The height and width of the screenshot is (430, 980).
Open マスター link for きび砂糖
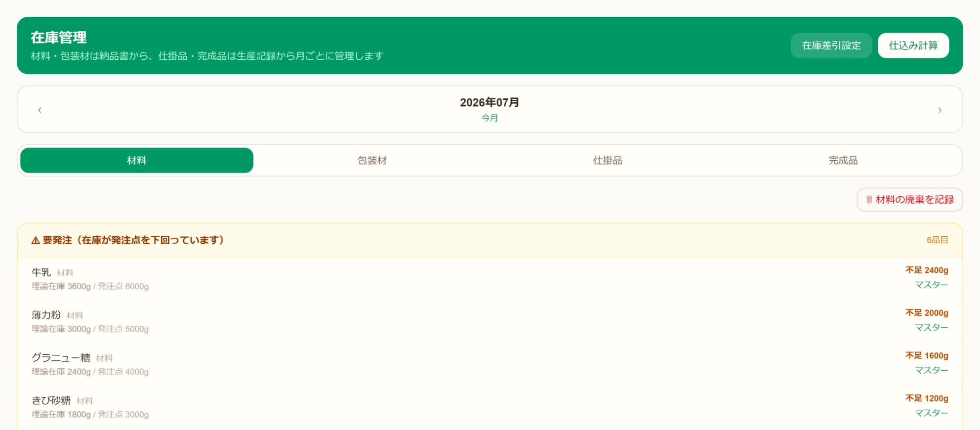click(932, 413)
